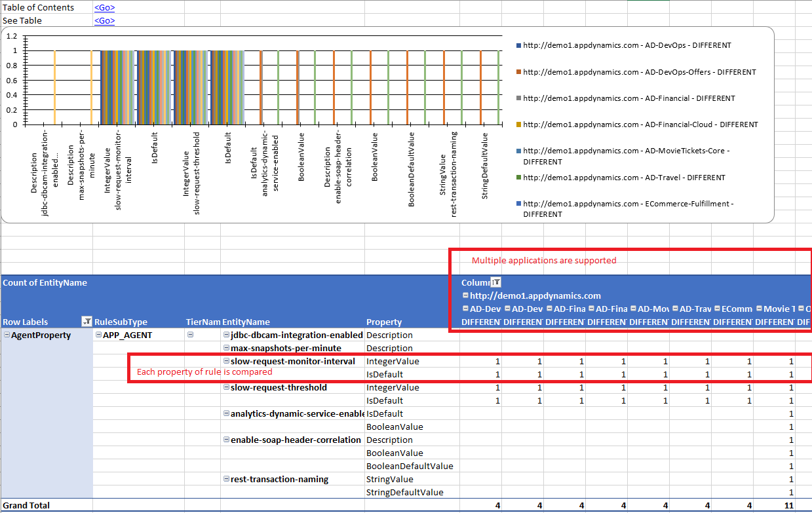This screenshot has height=513, width=812.
Task: Click AD-Financial-Cloud legend color marker
Action: (518, 124)
